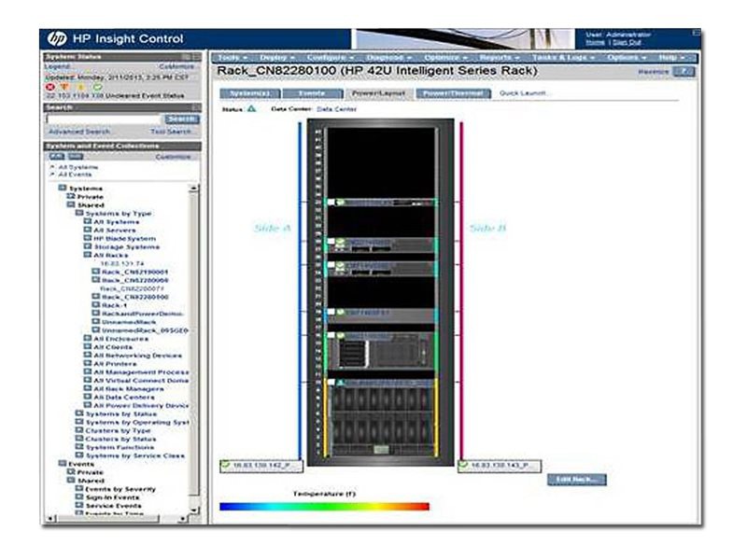This screenshot has width=747, height=560.
Task: Click the green normal status icon
Action: (x=96, y=87)
